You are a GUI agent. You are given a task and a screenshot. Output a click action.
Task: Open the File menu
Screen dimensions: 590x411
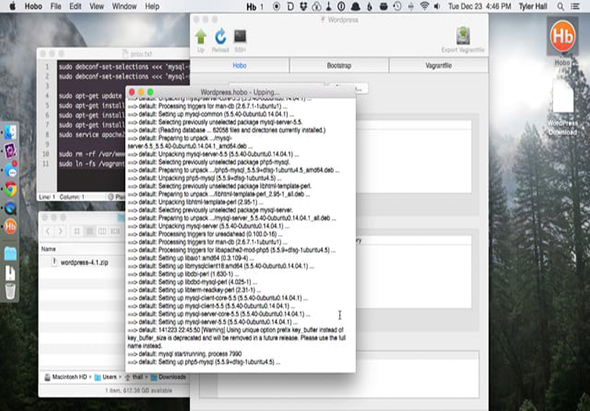(56, 6)
